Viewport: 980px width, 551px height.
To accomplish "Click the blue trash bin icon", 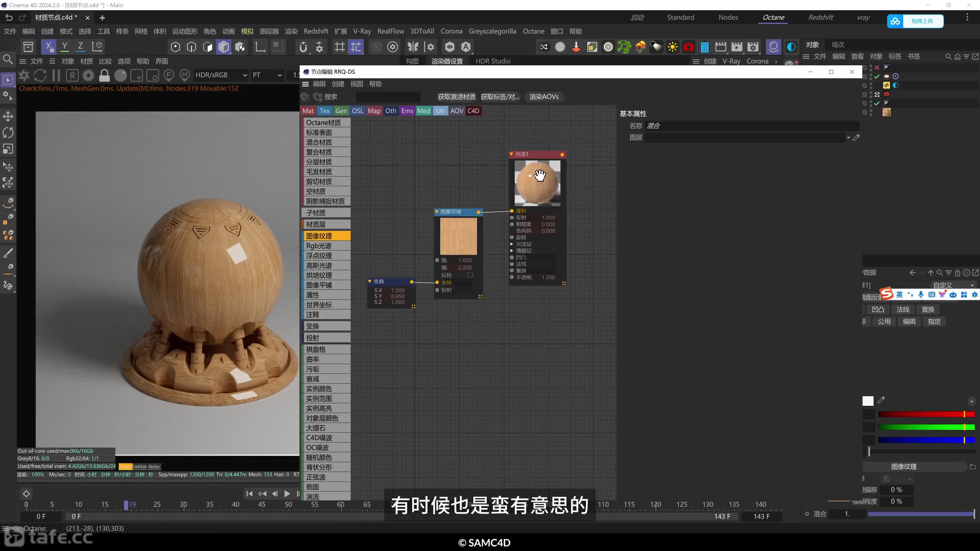I will coord(704,47).
